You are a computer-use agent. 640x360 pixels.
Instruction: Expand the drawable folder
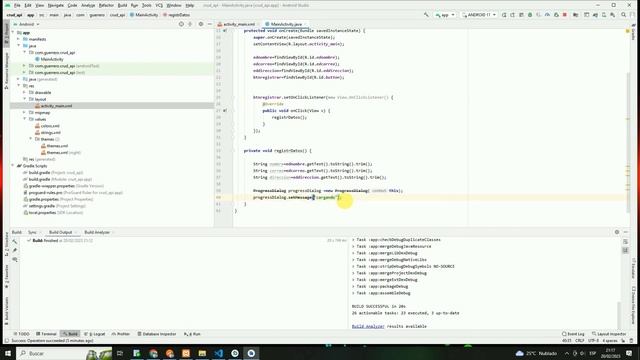tap(24, 92)
